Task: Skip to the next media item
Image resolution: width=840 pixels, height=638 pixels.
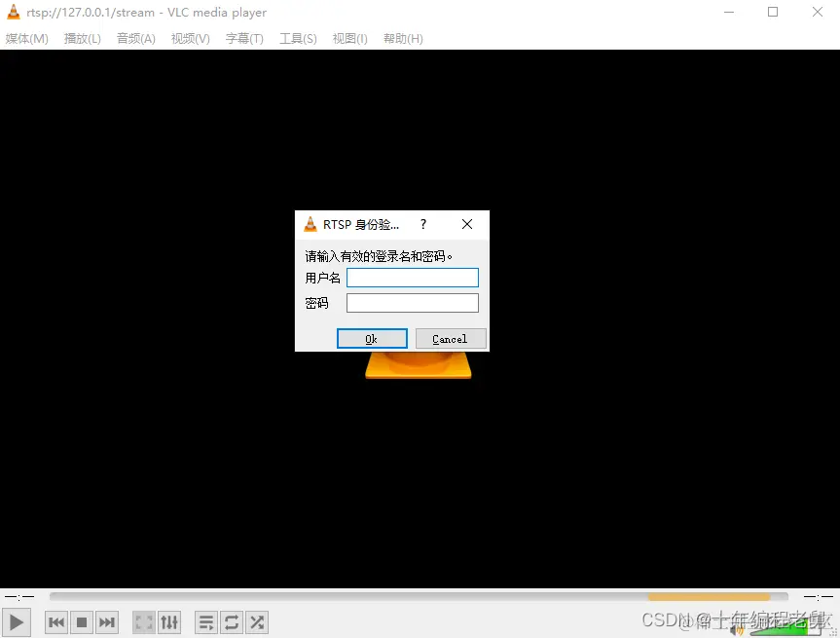Action: 107,621
